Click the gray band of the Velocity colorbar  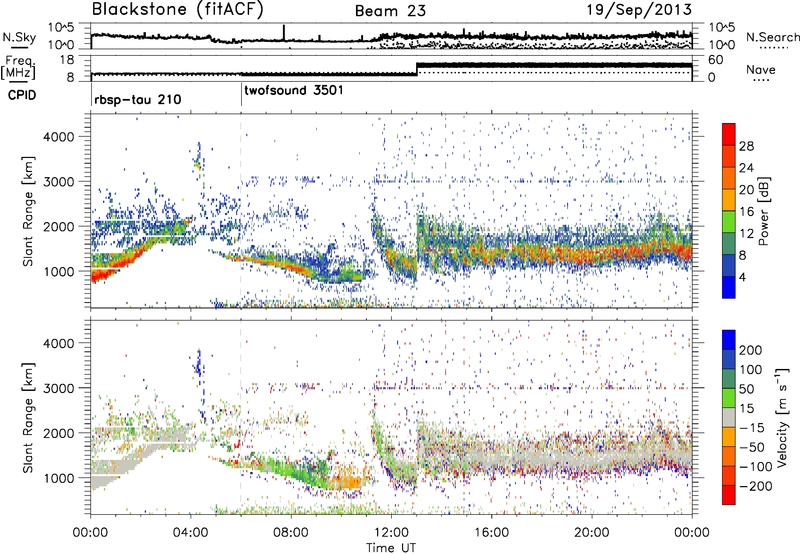pyautogui.click(x=729, y=418)
